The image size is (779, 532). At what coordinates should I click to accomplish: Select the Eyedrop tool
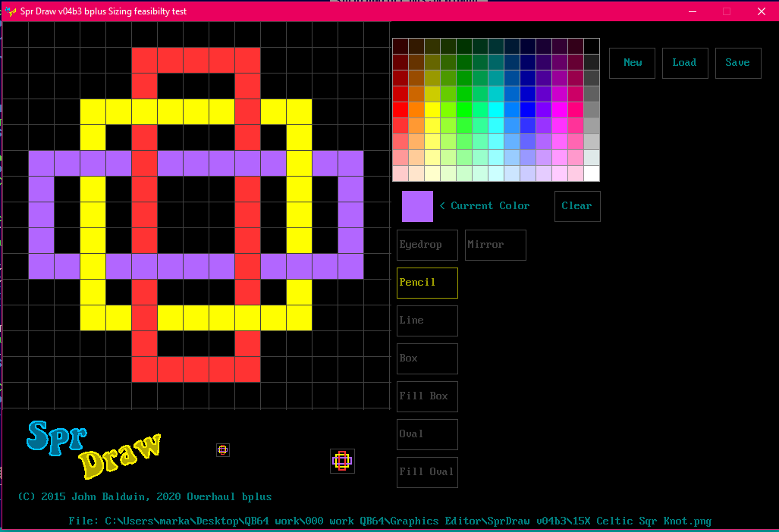pos(427,245)
